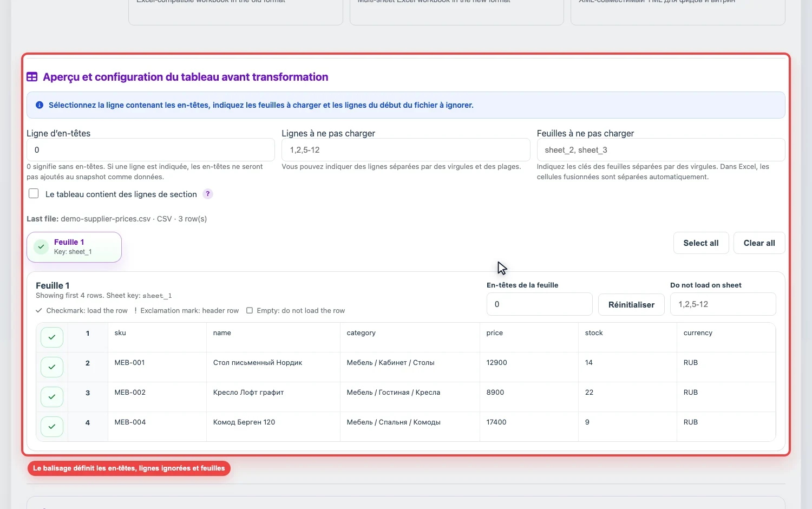Click the red 'Le balisage définit les en-têtes' label
Viewport: 812px width, 509px height.
coord(129,468)
